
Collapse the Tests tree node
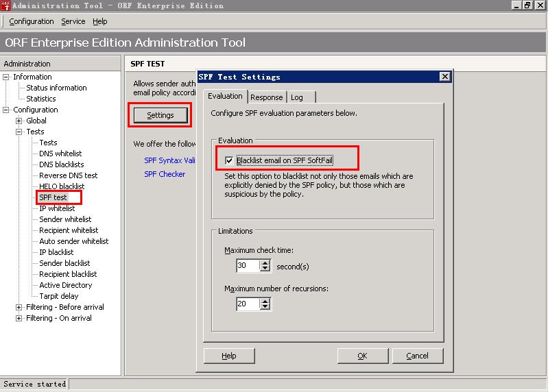pyautogui.click(x=19, y=132)
